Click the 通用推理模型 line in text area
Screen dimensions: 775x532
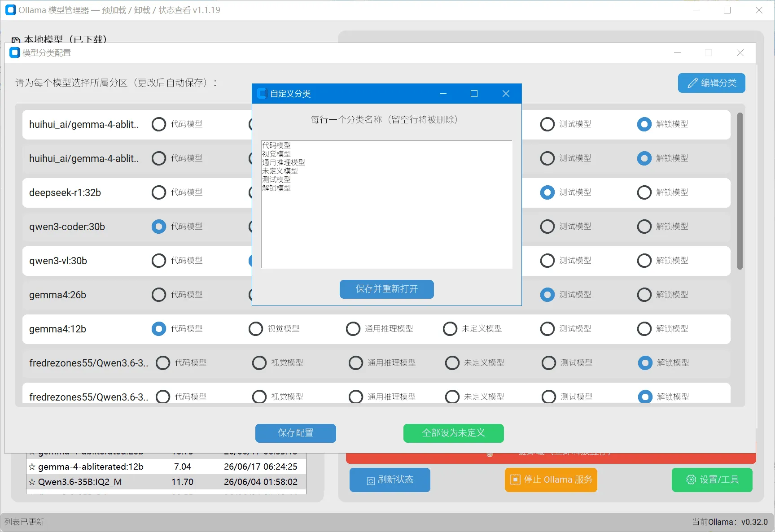284,162
